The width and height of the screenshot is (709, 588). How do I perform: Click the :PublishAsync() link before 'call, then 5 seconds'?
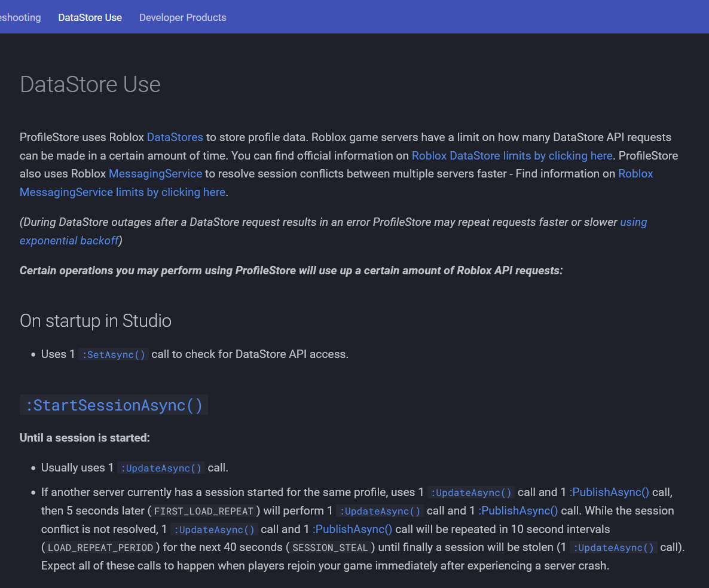609,492
